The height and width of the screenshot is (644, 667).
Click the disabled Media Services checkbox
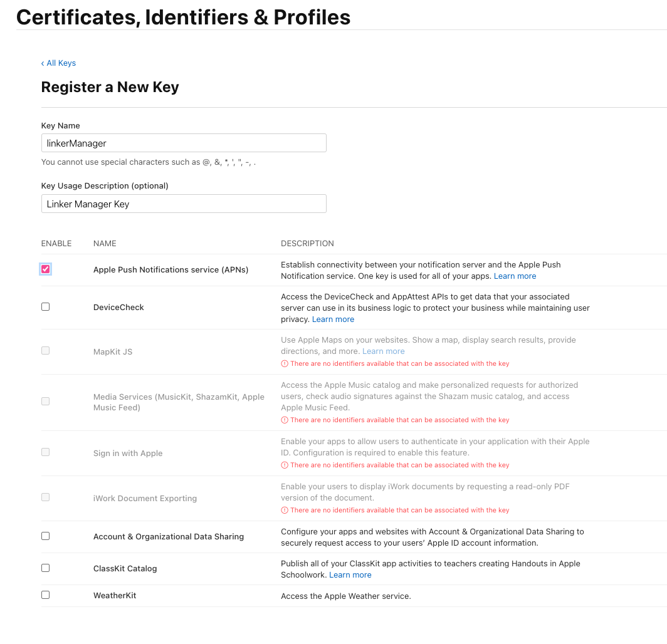click(45, 402)
